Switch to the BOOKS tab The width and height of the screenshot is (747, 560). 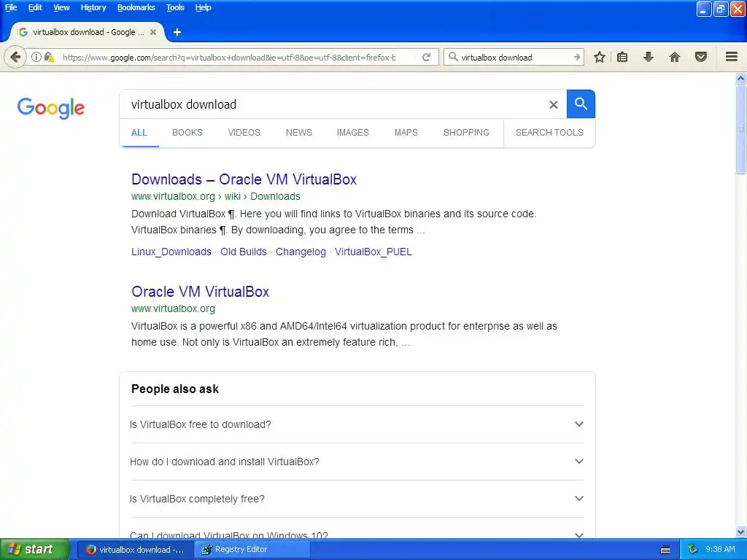187,133
